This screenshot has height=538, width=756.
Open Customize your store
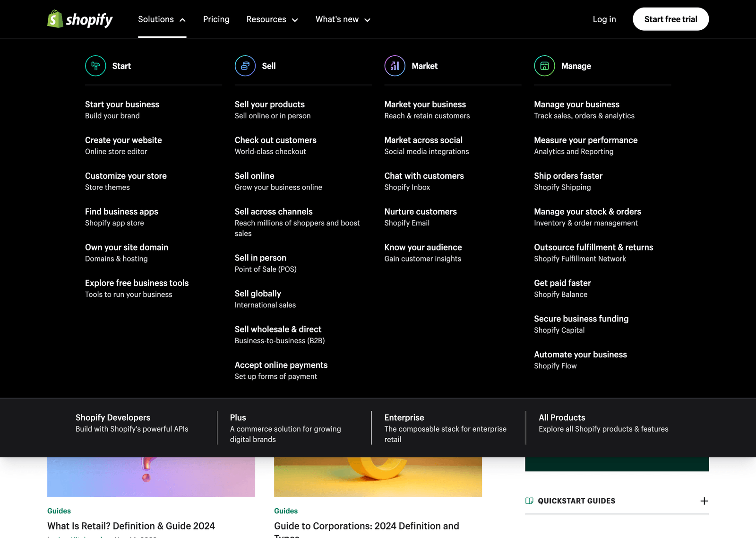click(126, 181)
